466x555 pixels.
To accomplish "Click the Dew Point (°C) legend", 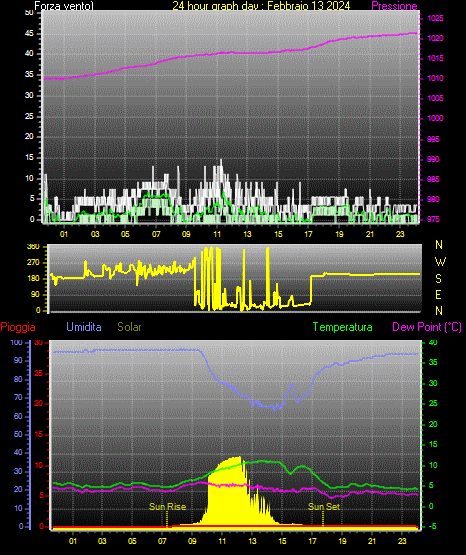I will click(427, 327).
